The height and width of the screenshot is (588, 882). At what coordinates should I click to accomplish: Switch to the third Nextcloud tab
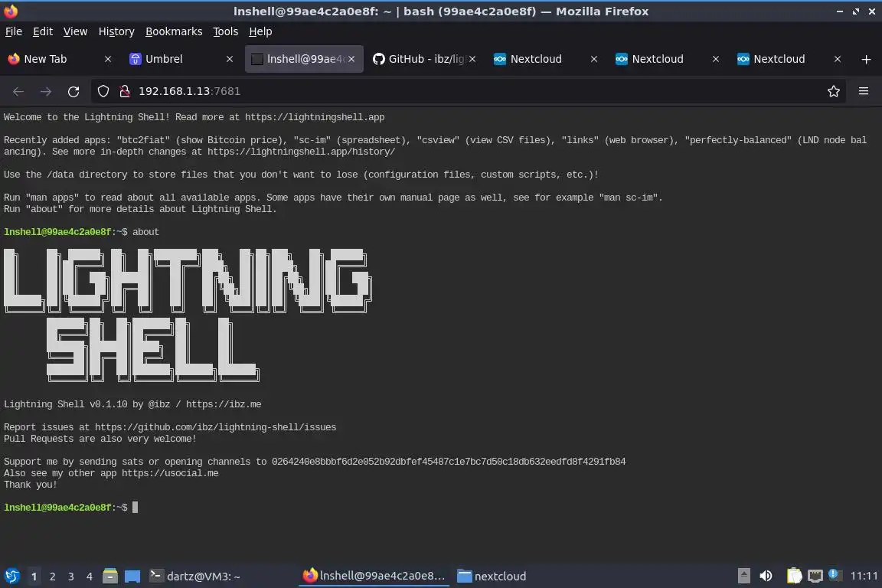point(789,59)
